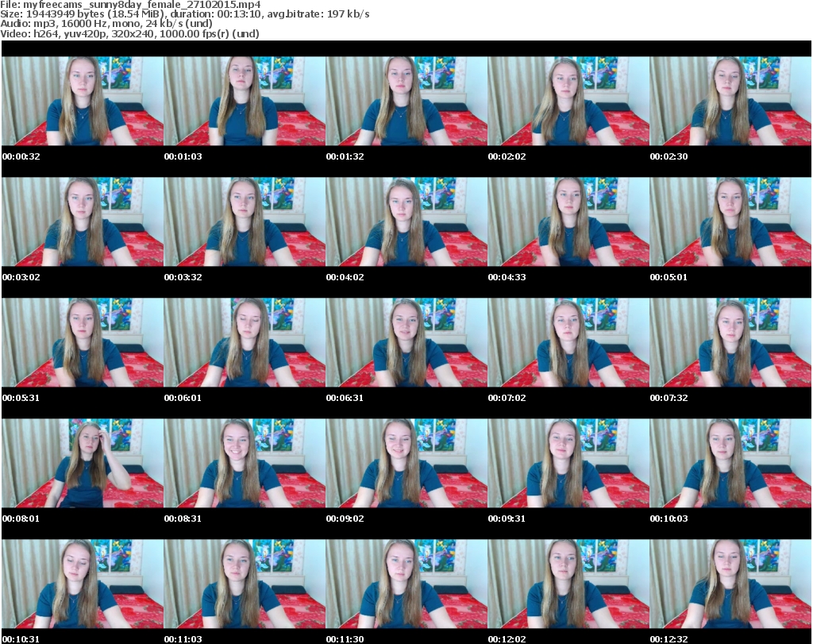Select the thumbnail frame at 00:05:01
Image resolution: width=813 pixels, height=644 pixels.
tap(730, 222)
